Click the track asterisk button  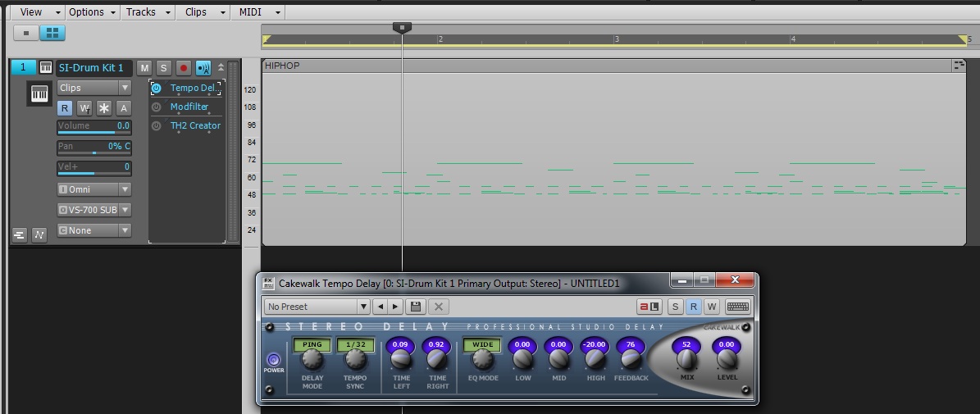(104, 108)
